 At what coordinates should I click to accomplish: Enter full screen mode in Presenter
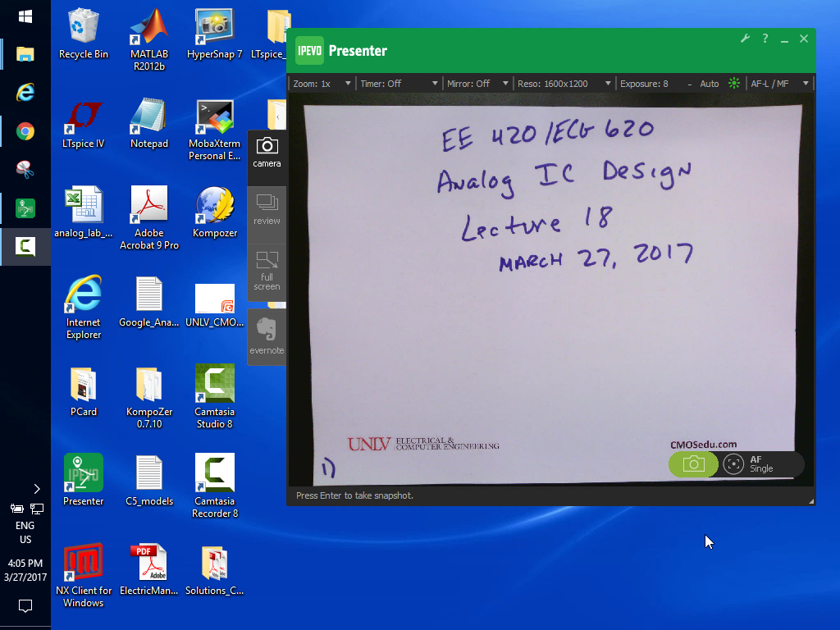[x=267, y=271]
